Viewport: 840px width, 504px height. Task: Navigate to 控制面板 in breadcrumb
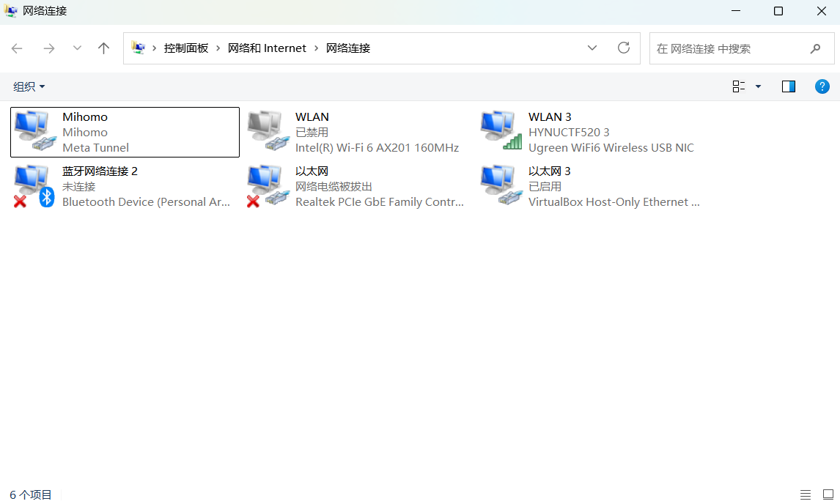186,48
